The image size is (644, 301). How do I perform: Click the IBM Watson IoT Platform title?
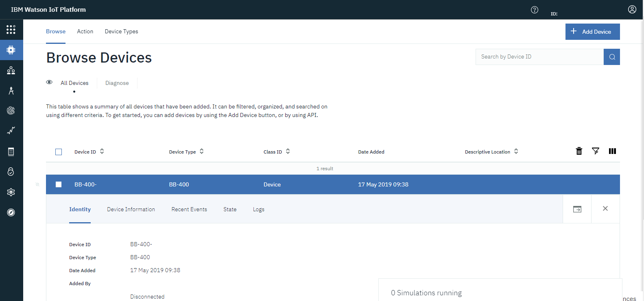tap(48, 10)
